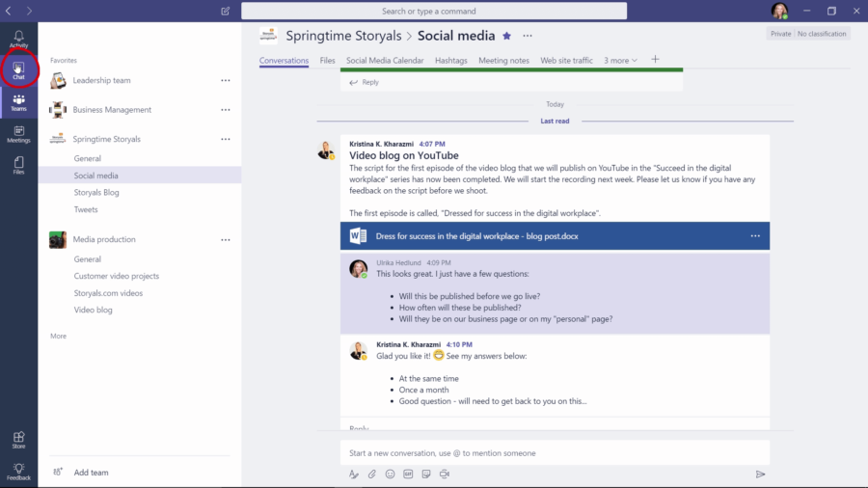Open more options for Leadership team
This screenshot has width=868, height=488.
(x=226, y=81)
